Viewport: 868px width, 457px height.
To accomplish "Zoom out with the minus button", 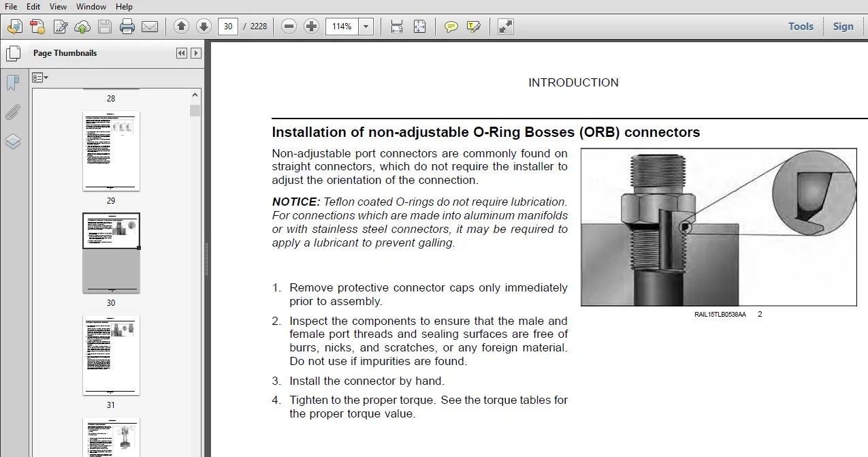I will click(x=289, y=27).
